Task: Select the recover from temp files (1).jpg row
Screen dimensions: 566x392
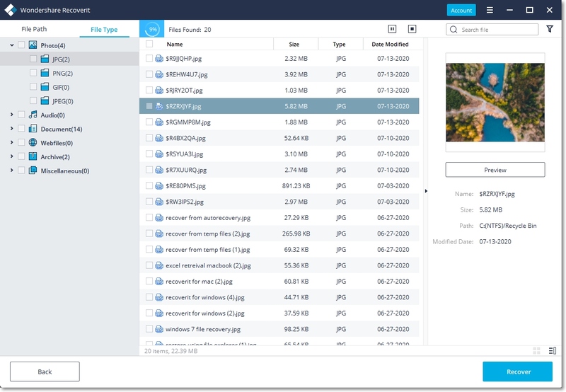Action: [x=279, y=249]
